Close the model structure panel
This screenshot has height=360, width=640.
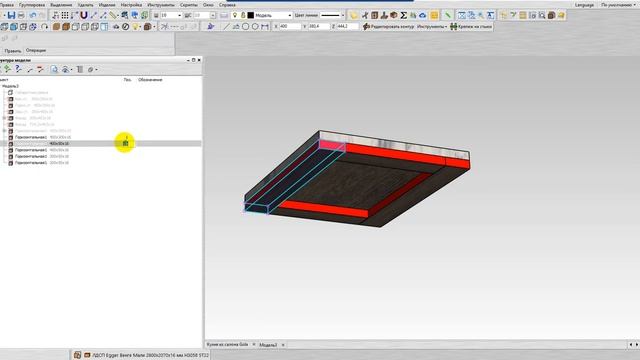pyautogui.click(x=199, y=60)
